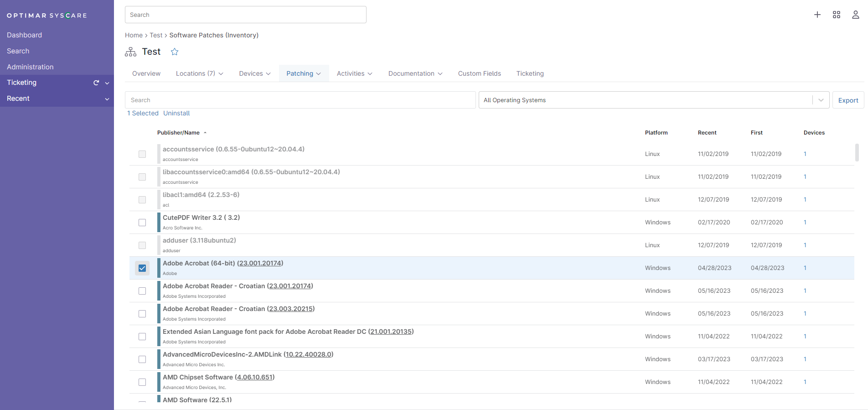Select Adobe Acrobat Reader Croatian 23.003.20215 checkbox
Viewport: 868px width, 410px height.
(142, 314)
